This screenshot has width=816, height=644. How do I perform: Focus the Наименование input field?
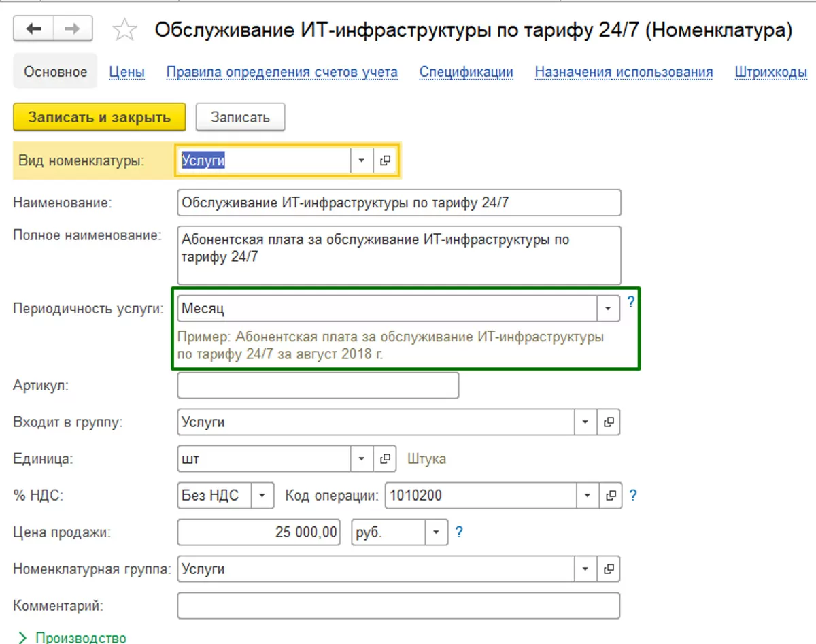click(x=398, y=203)
